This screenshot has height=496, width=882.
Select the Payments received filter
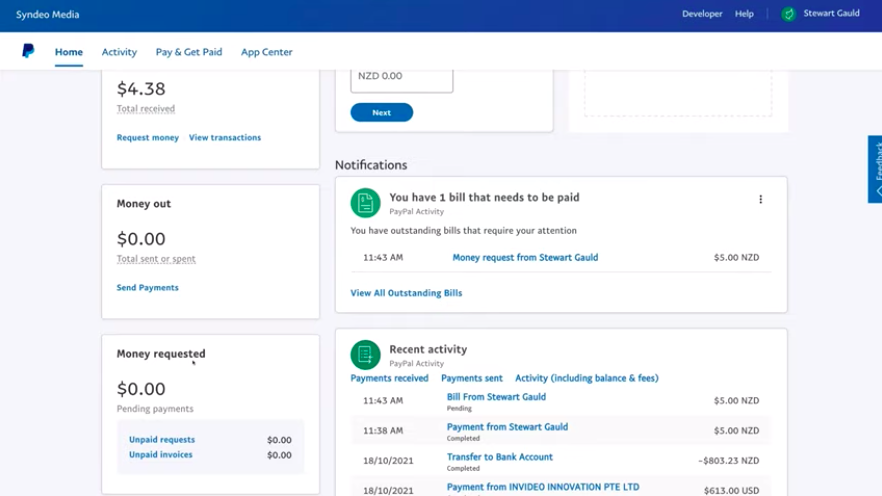click(x=389, y=378)
